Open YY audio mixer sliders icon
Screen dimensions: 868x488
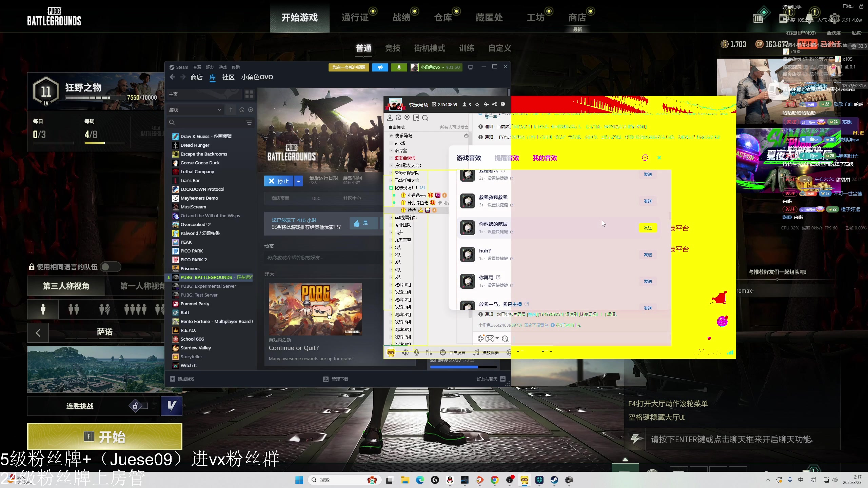click(429, 352)
